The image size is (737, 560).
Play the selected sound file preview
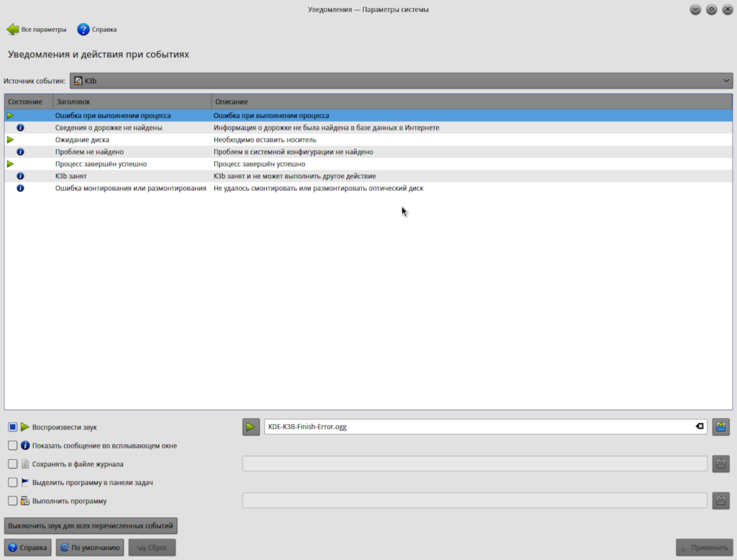coord(251,427)
